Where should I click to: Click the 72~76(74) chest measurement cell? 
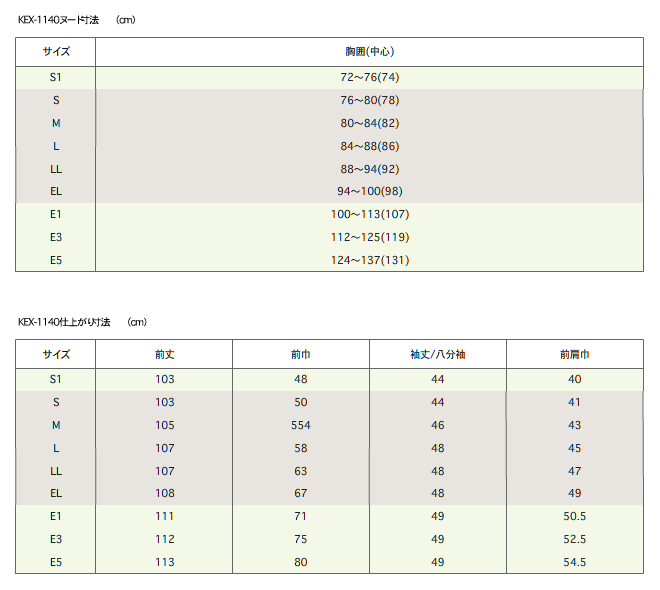click(370, 77)
